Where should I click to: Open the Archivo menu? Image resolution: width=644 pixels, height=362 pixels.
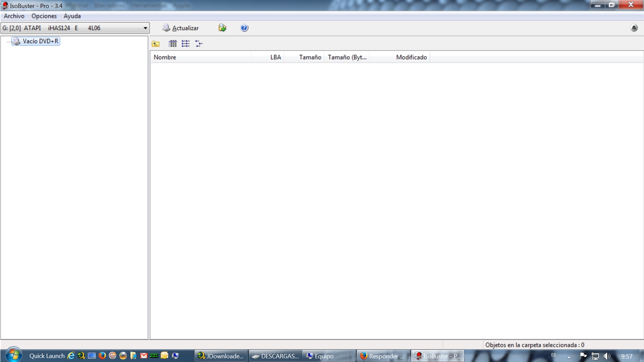[x=14, y=16]
